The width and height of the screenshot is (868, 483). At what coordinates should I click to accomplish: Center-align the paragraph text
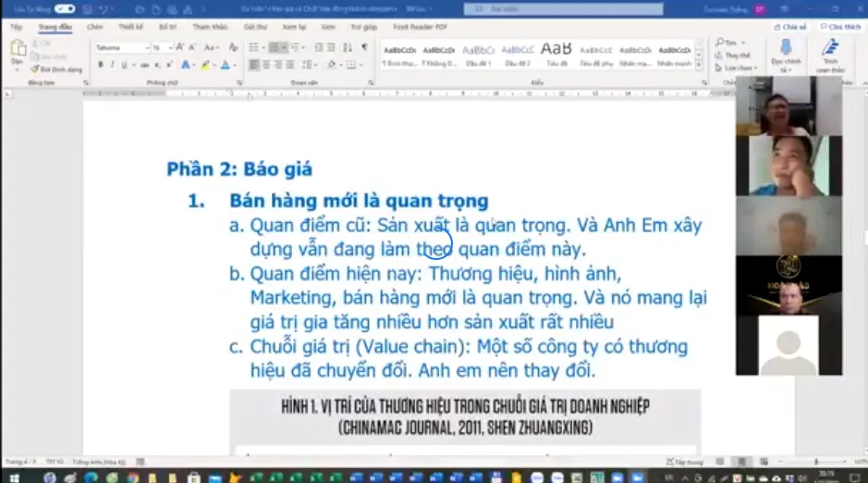266,65
